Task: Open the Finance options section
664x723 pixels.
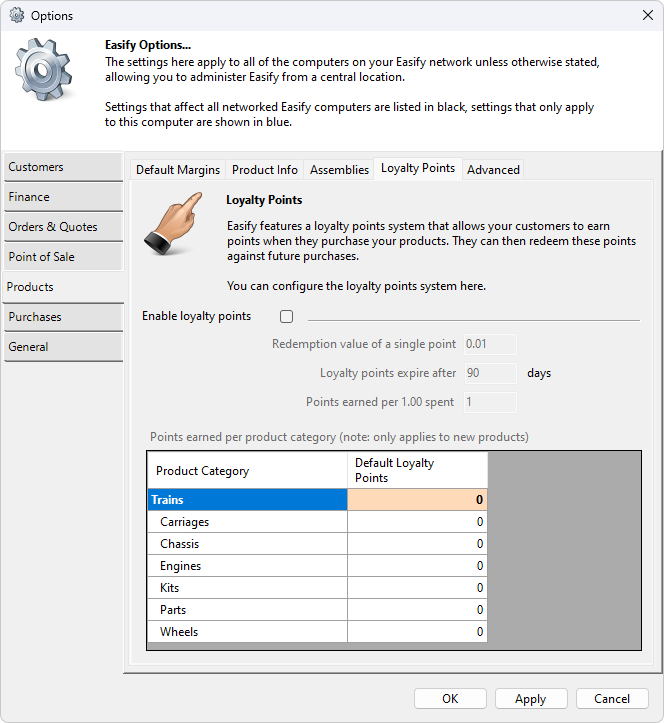Action: point(63,197)
